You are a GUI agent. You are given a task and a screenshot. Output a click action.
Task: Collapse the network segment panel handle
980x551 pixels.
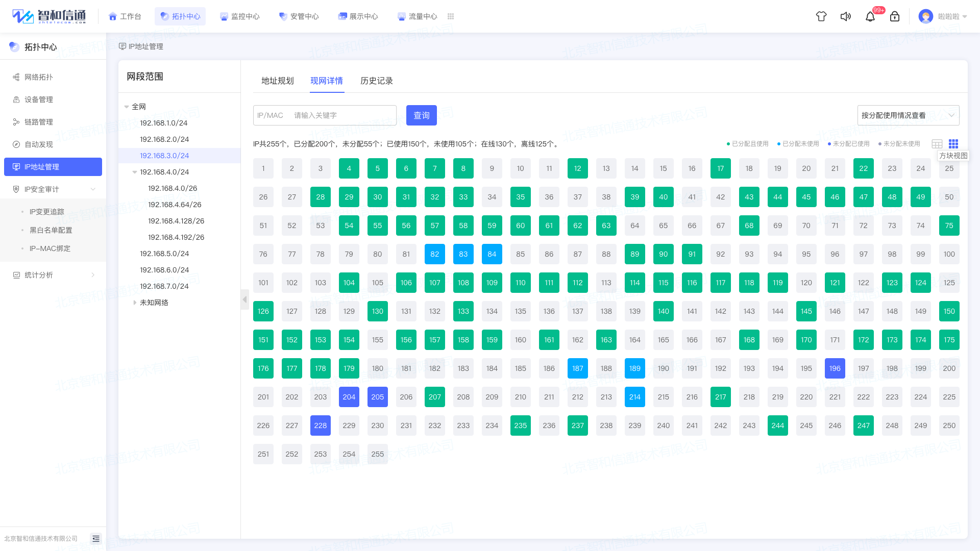point(244,299)
